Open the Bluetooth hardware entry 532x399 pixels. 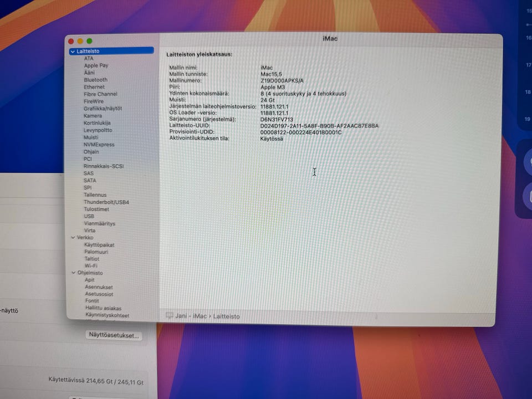[96, 80]
